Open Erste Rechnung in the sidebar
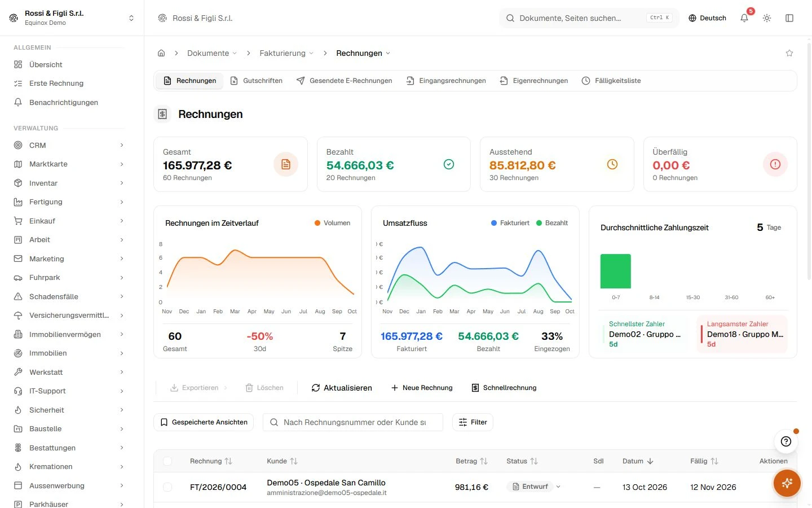Screen dimensions: 812x508 tap(69, 83)
